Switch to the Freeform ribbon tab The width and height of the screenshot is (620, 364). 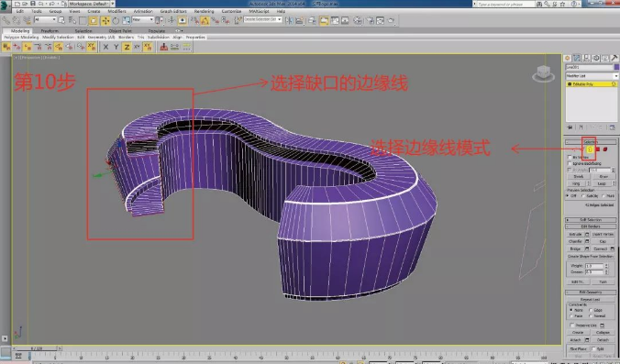tap(50, 31)
